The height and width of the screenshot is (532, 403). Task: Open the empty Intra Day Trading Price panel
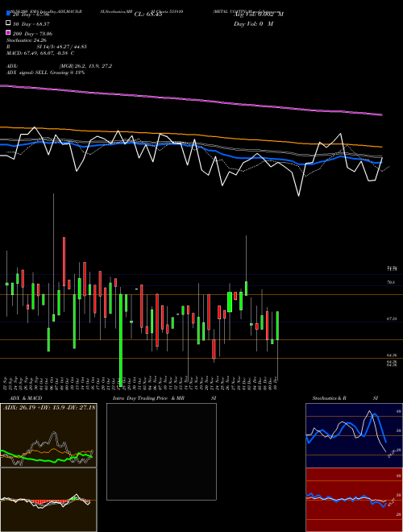click(x=161, y=451)
